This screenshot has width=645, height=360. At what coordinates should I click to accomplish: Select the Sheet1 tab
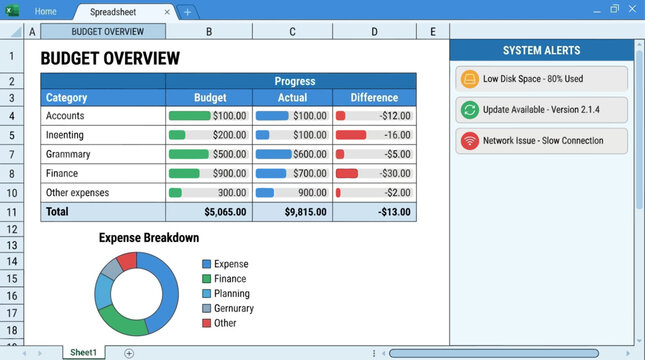pos(84,352)
